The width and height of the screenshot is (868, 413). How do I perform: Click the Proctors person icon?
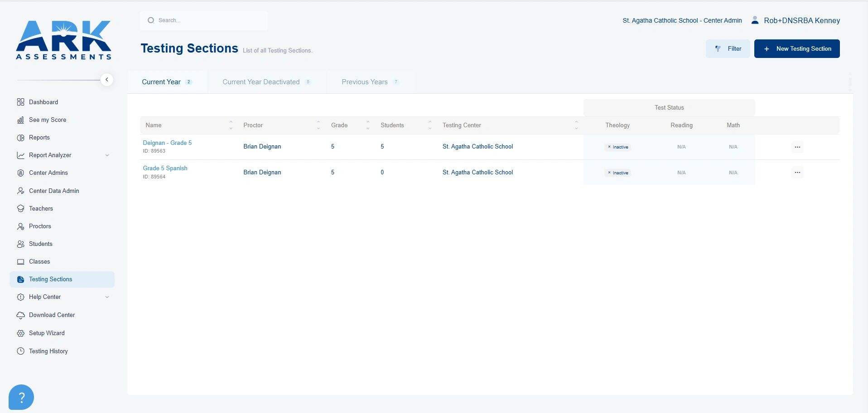click(x=20, y=226)
